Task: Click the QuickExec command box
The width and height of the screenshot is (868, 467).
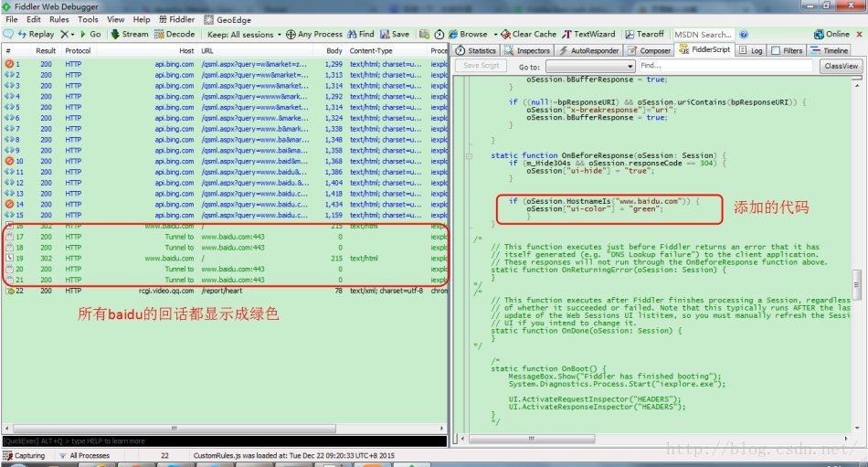Action: point(224,441)
